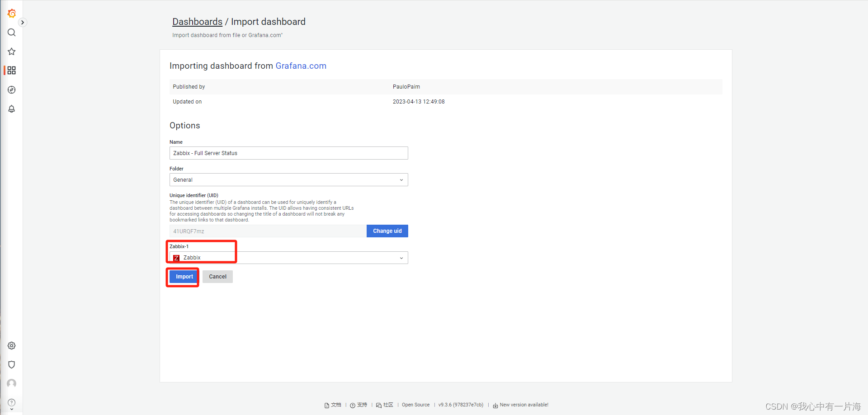
Task: Click the dashboard Name input field
Action: 288,153
